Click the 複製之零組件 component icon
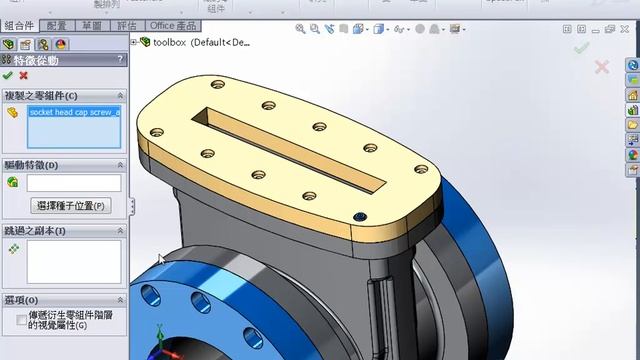This screenshot has width=640, height=360. tap(13, 113)
